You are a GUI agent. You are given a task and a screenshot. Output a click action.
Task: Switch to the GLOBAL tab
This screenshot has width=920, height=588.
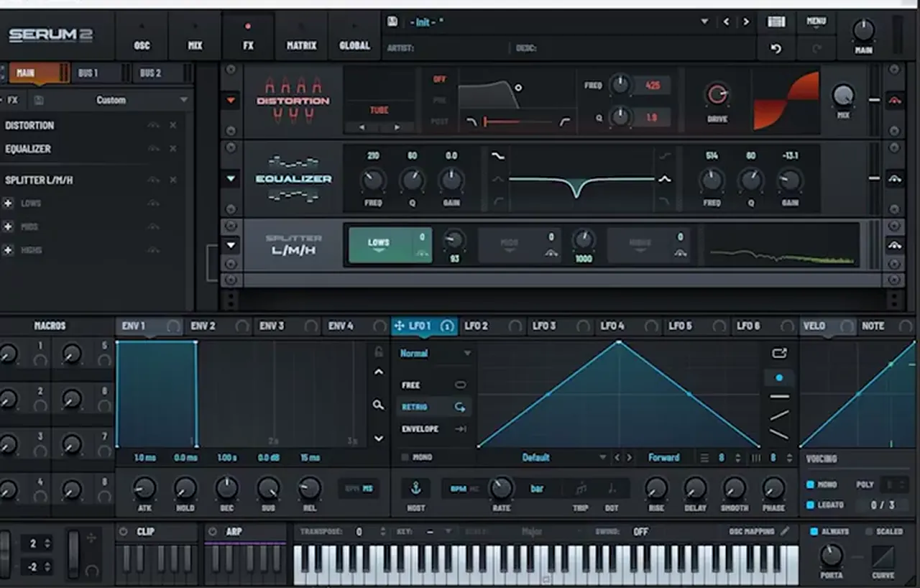pyautogui.click(x=354, y=36)
